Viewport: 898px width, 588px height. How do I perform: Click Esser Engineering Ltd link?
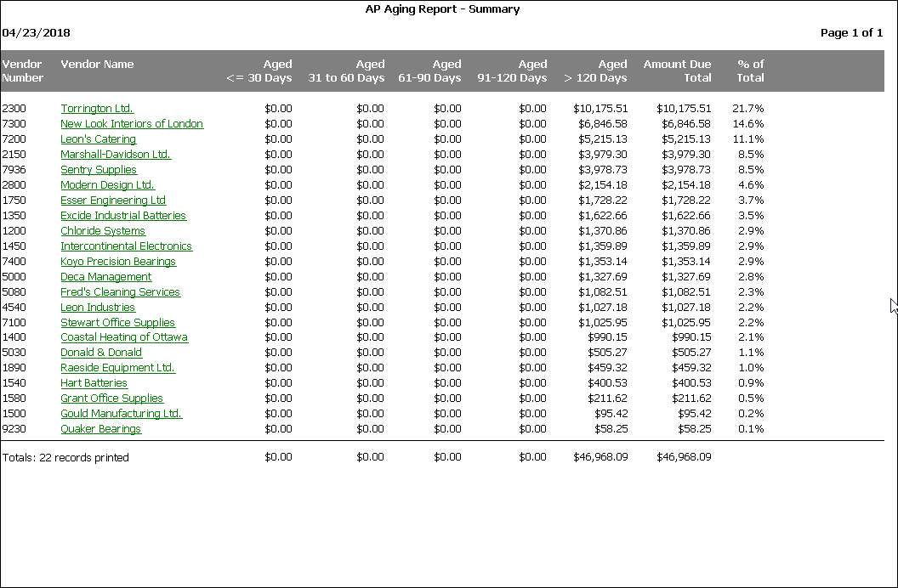(113, 201)
